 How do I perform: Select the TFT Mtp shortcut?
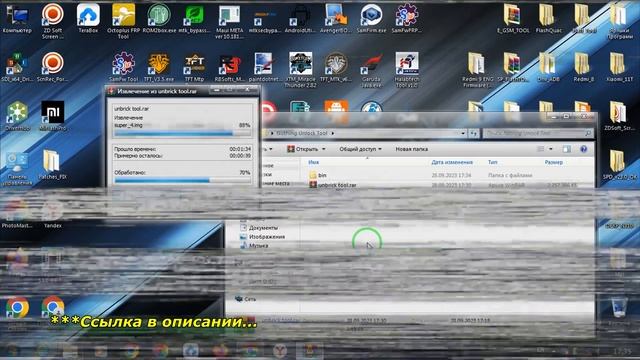(194, 67)
